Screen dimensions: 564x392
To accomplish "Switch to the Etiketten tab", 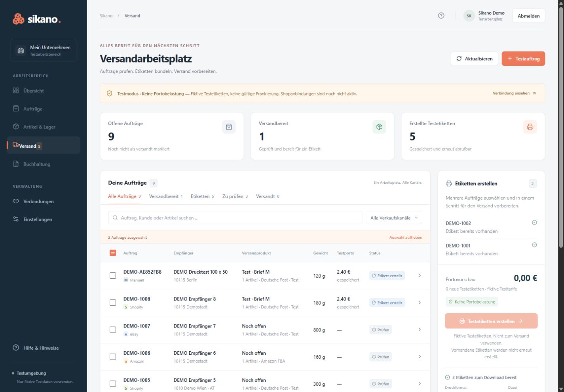I will click(202, 196).
